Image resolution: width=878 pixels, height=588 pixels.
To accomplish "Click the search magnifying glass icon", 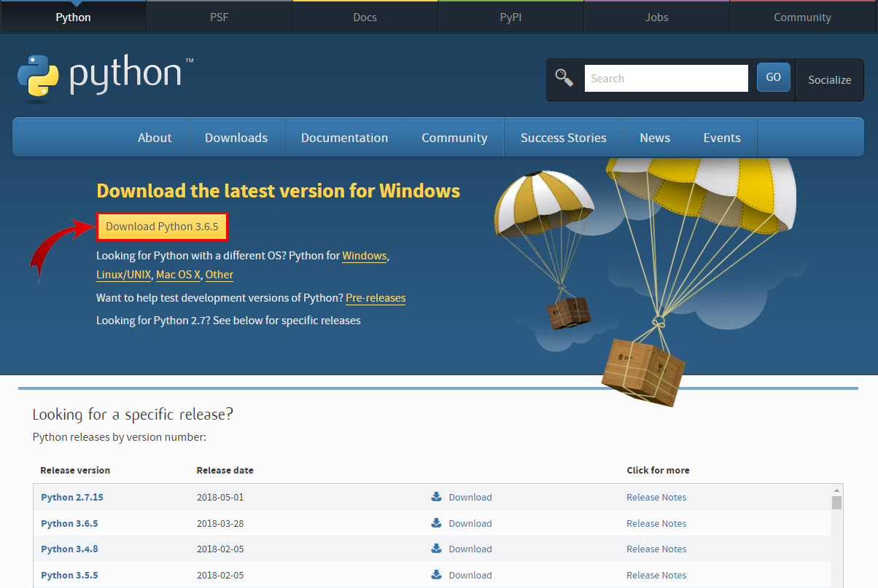I will [564, 77].
